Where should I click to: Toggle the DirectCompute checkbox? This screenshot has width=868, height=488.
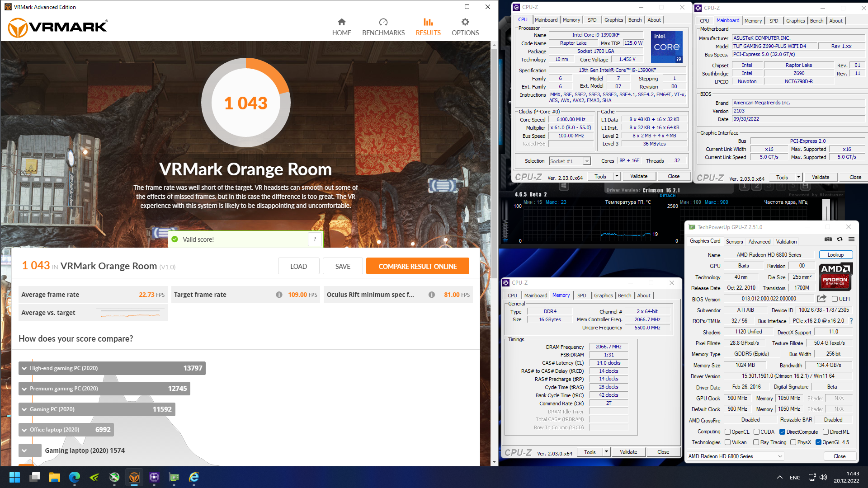click(x=782, y=432)
